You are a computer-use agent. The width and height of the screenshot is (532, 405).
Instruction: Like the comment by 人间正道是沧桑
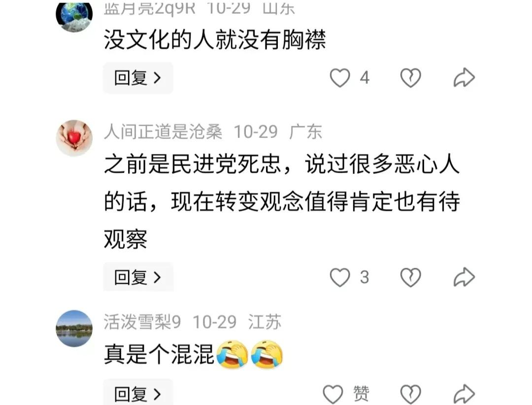[x=339, y=277]
